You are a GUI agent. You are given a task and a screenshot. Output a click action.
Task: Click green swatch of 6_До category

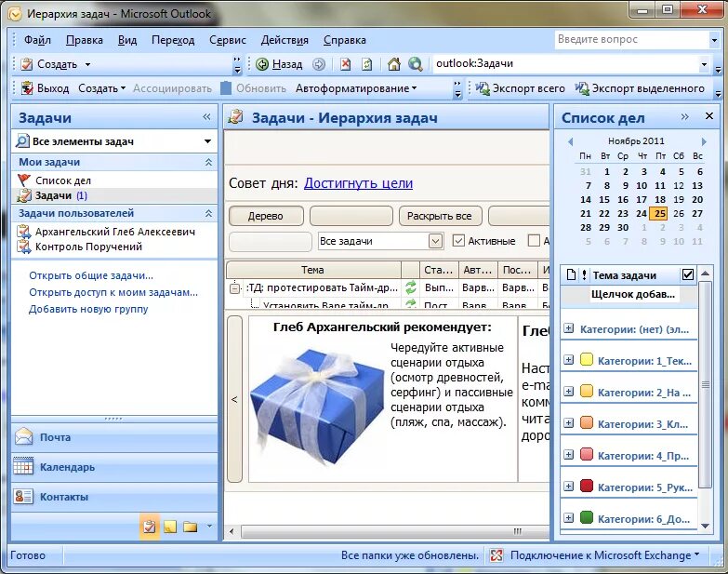point(587,518)
